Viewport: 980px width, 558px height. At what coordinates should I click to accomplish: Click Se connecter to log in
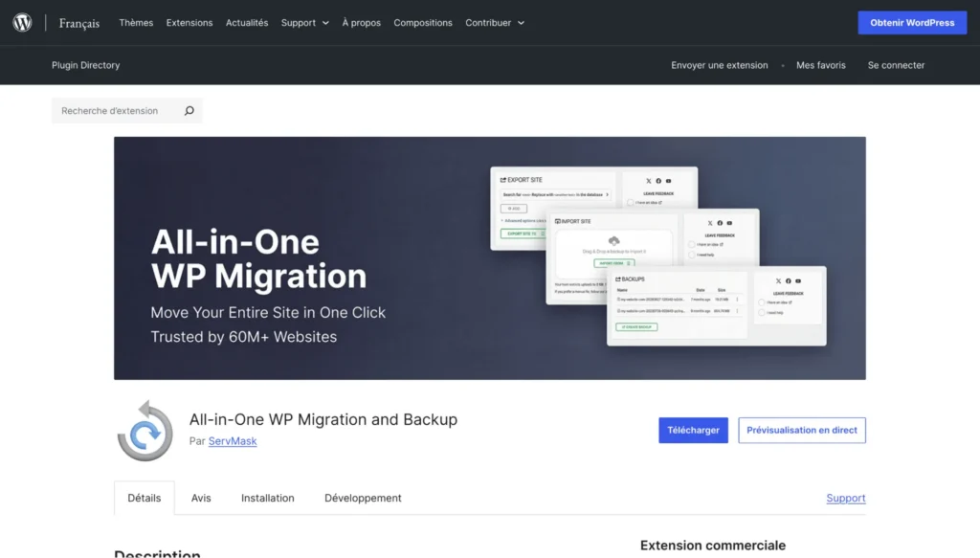coord(896,65)
